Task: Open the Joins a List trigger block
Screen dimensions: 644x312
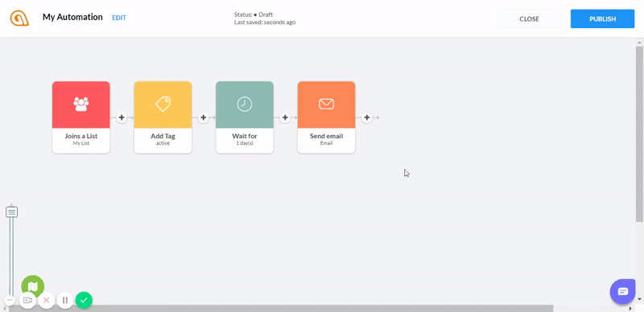Action: pos(81,117)
